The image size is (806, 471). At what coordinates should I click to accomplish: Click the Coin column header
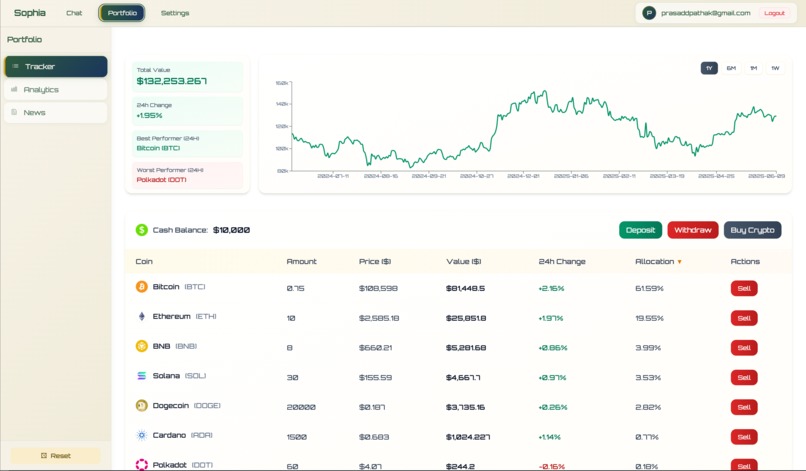pos(144,261)
